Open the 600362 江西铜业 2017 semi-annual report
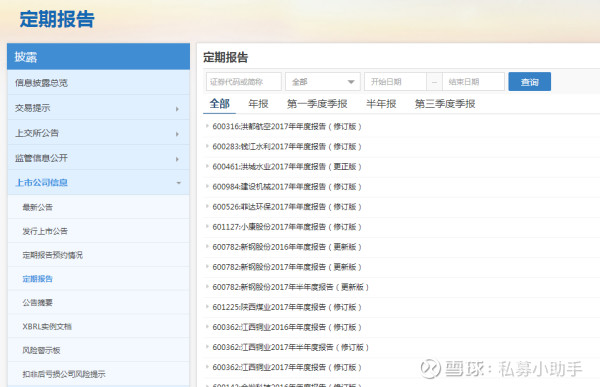Viewport: 600px width, 387px height. (x=290, y=347)
